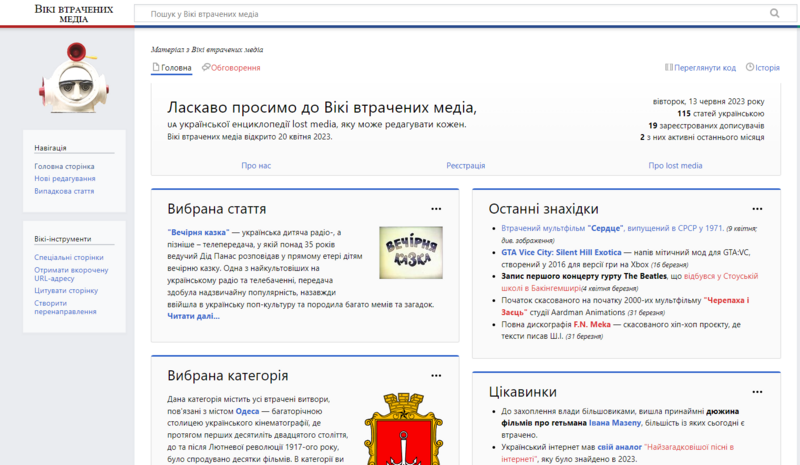Viewport: 800px width, 465px height.
Task: Click the "Цікавинки" section heading
Action: click(x=522, y=392)
